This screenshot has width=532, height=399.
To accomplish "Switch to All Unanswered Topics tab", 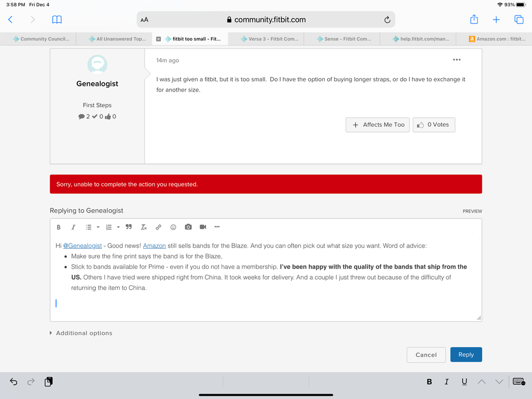I will point(114,39).
